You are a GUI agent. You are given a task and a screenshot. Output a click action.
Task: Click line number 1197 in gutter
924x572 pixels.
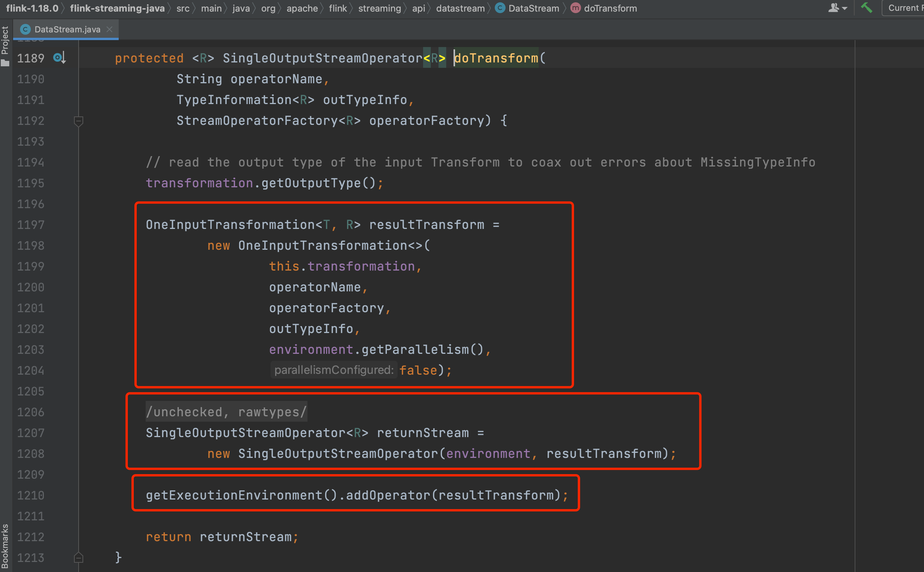tap(30, 225)
